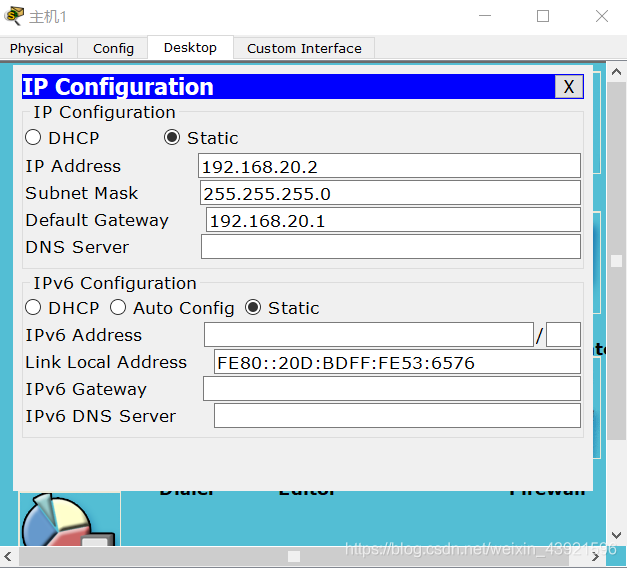Click the pie chart desktop app icon
Screen dimensions: 627x568
click(70, 519)
